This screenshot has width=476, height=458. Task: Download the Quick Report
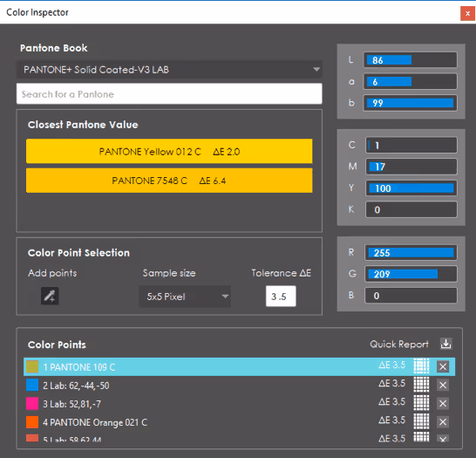pyautogui.click(x=445, y=344)
